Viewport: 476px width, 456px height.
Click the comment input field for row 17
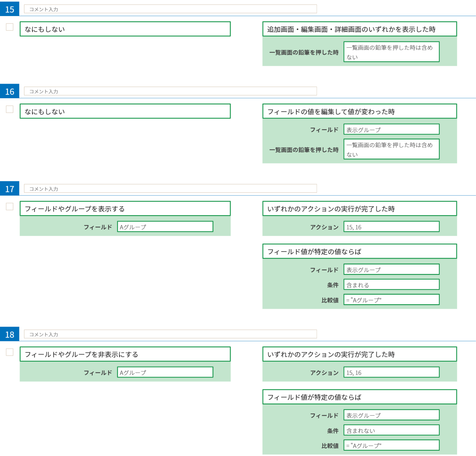tap(170, 188)
